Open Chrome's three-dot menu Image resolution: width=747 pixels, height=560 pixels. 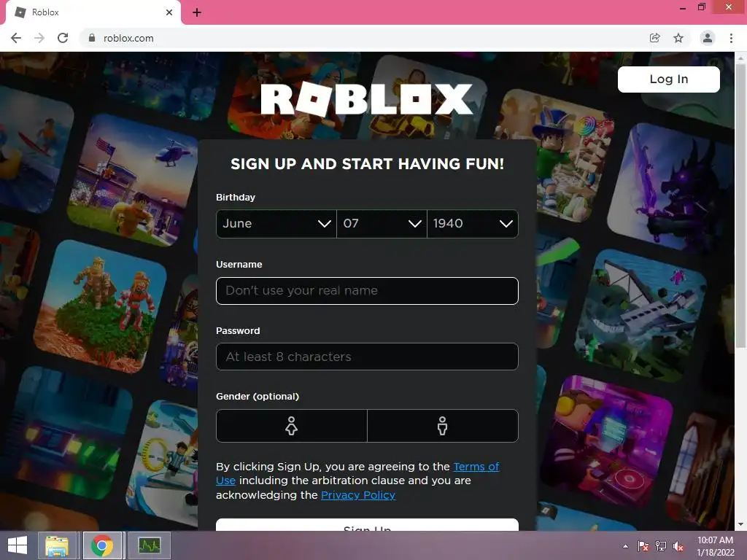[x=731, y=38]
